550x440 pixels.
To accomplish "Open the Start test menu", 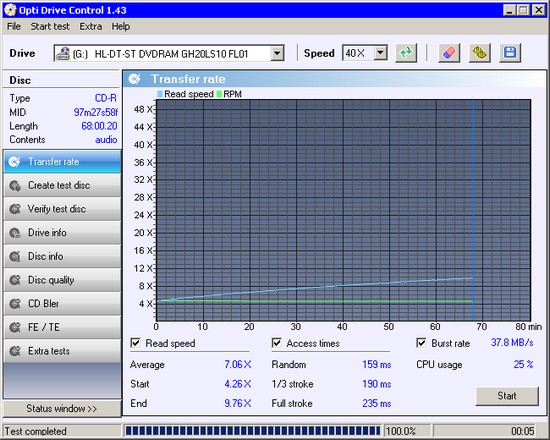I will 50,27.
